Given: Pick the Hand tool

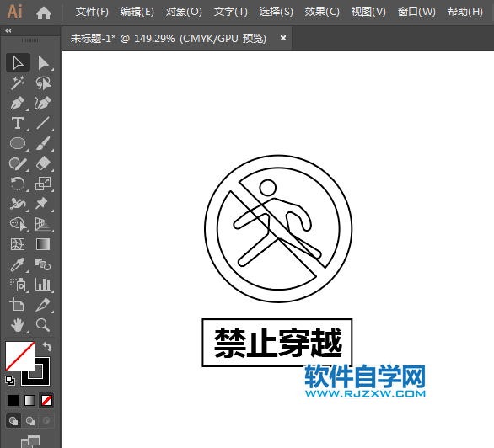Looking at the screenshot, I should tap(18, 325).
